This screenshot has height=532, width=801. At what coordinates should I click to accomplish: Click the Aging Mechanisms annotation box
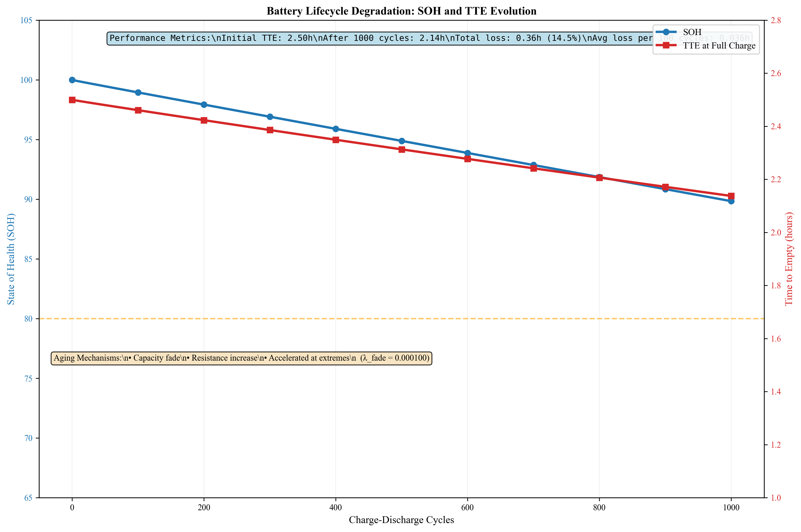[x=241, y=358]
